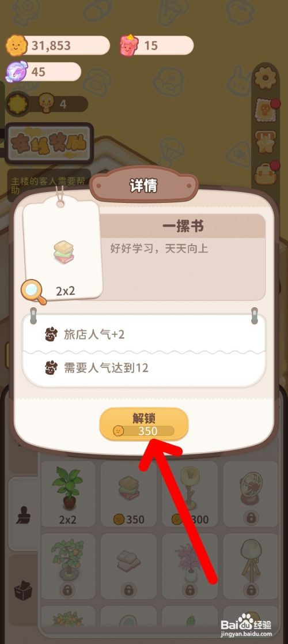Image resolution: width=288 pixels, height=644 pixels.
Task: Tap the pink jelly currency showing 15
Action: point(156,45)
